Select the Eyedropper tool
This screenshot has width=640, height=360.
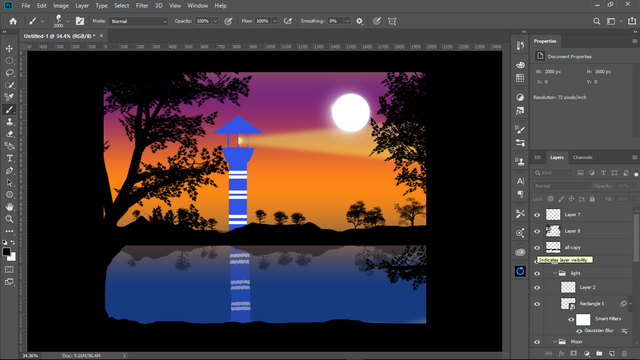coord(9,97)
